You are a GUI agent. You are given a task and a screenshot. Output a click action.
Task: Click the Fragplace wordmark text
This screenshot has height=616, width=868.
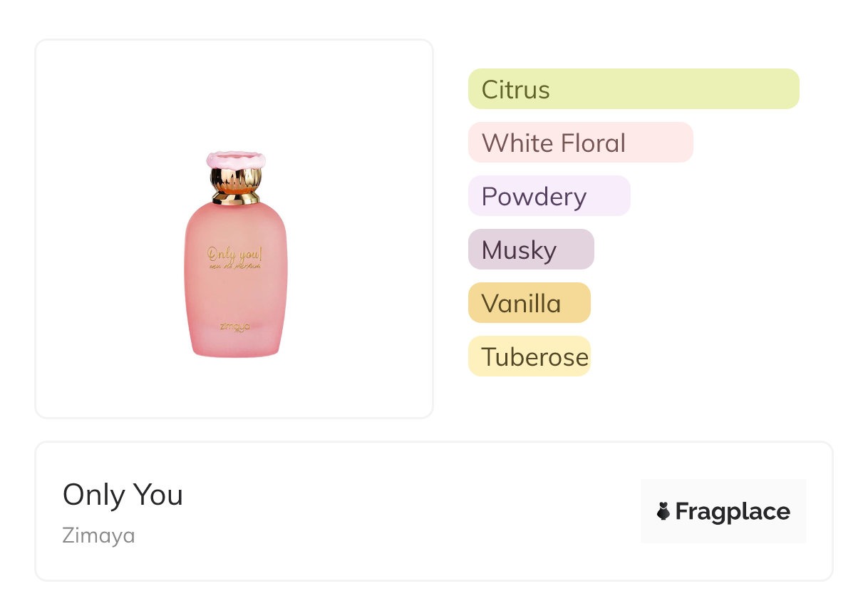pyautogui.click(x=732, y=511)
